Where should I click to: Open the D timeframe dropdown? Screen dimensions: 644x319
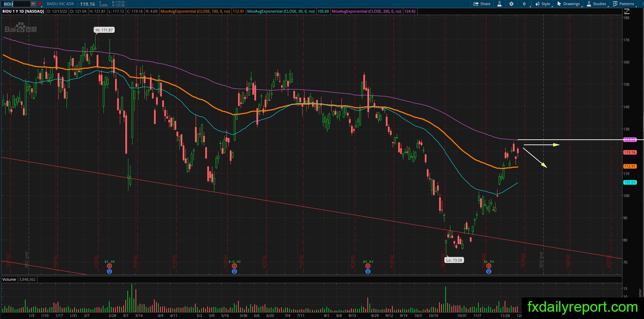[x=524, y=4]
